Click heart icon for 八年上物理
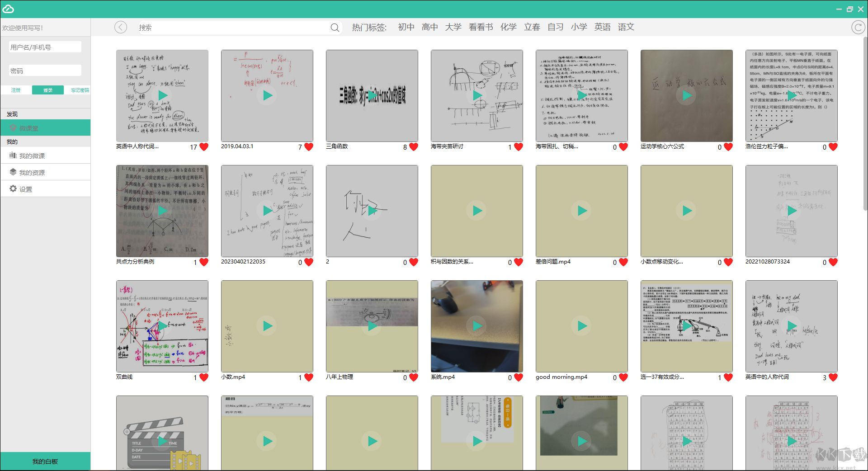This screenshot has height=471, width=868. [x=414, y=377]
